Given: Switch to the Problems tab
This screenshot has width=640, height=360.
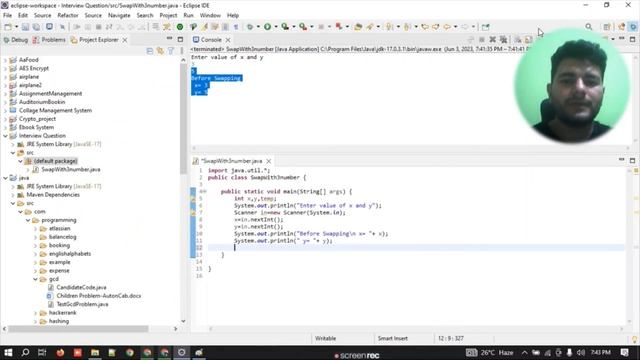Looking at the screenshot, I should 49,40.
